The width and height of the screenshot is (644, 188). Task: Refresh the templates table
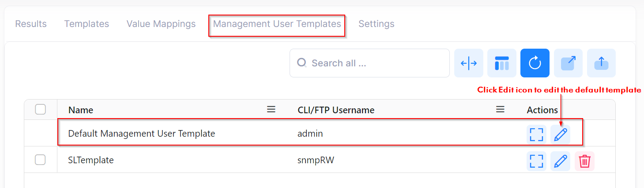[x=535, y=63]
